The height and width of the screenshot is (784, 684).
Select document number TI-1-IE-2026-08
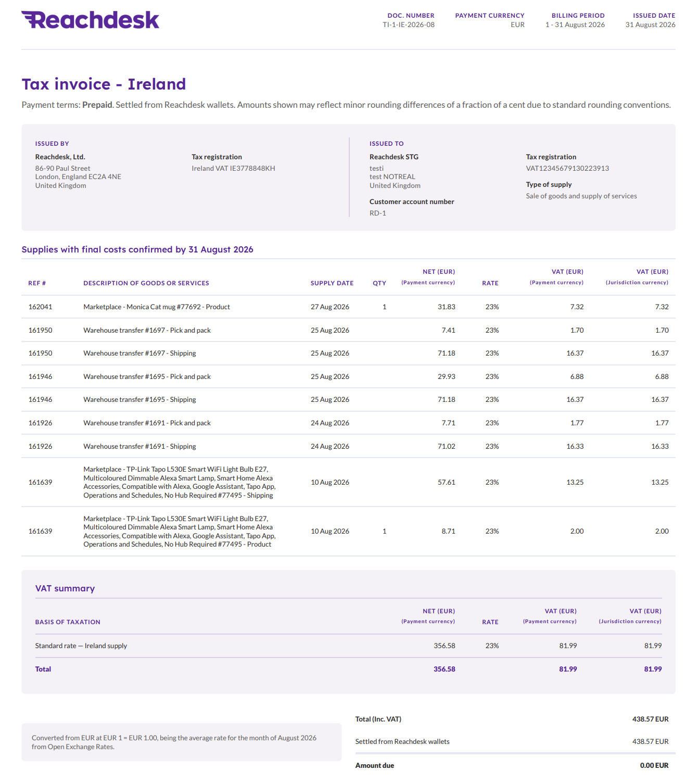pos(409,24)
